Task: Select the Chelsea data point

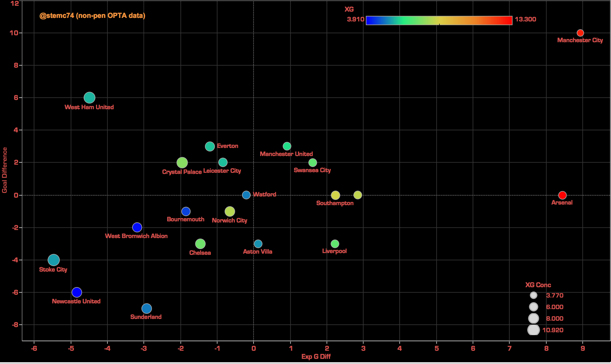Action: coord(200,244)
